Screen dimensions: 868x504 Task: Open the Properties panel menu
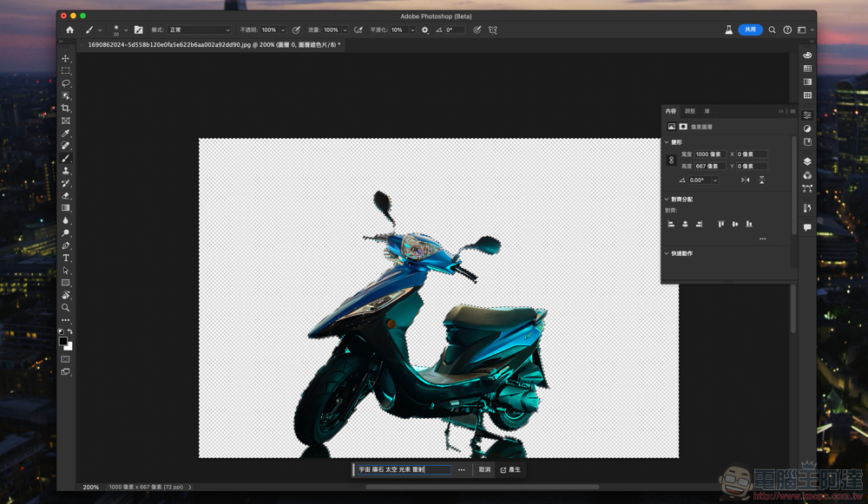(x=792, y=111)
